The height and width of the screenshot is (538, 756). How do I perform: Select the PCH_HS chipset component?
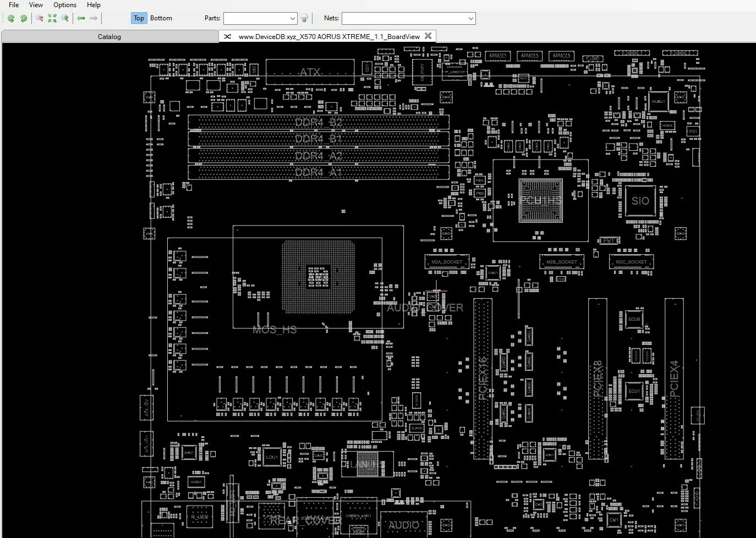point(540,201)
